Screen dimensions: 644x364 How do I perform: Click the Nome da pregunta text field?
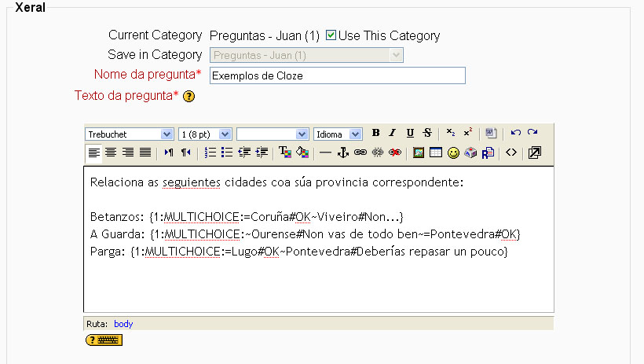click(337, 75)
